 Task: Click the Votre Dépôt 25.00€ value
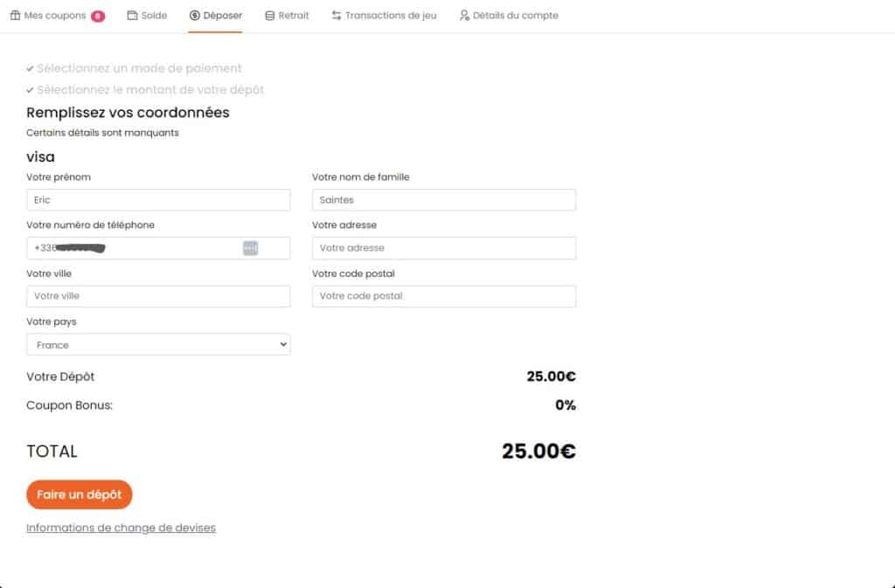pyautogui.click(x=552, y=377)
